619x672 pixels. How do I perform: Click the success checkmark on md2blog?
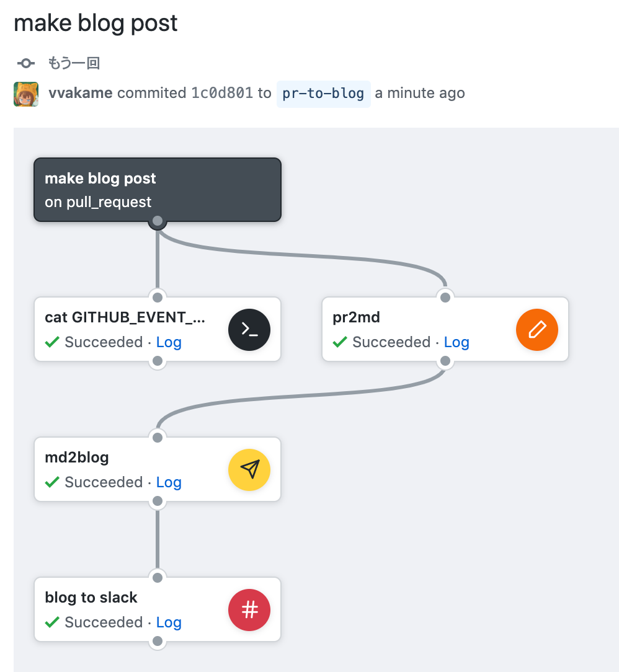pos(51,482)
